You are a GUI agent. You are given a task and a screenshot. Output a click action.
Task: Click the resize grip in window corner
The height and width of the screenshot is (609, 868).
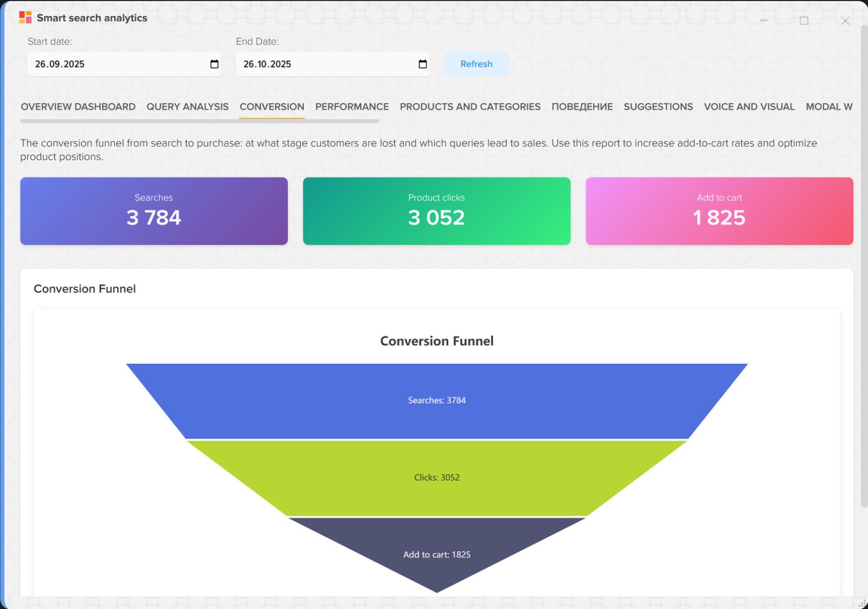tap(862, 604)
